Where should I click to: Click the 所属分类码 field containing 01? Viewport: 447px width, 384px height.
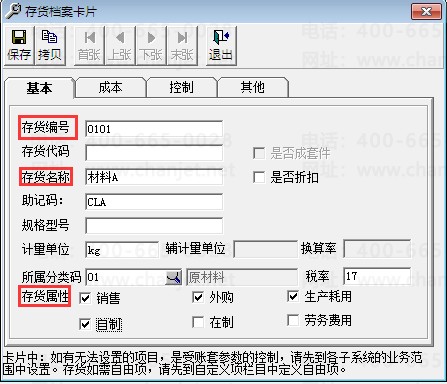(x=126, y=277)
